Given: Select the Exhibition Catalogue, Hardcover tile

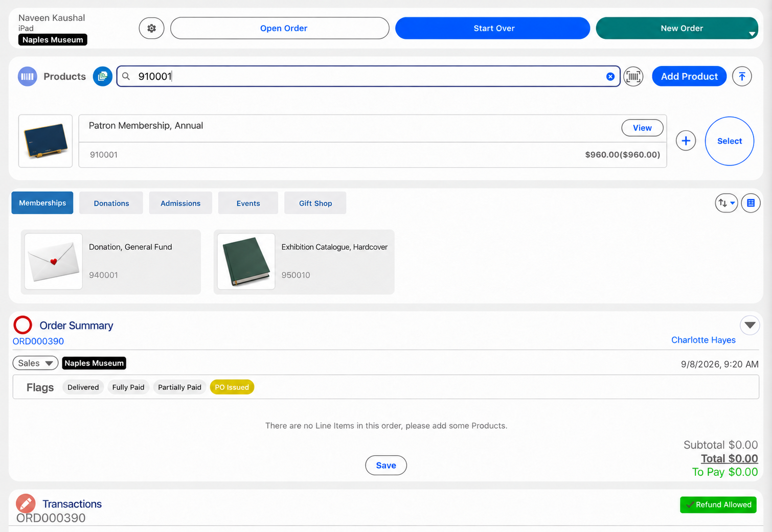Looking at the screenshot, I should point(304,262).
